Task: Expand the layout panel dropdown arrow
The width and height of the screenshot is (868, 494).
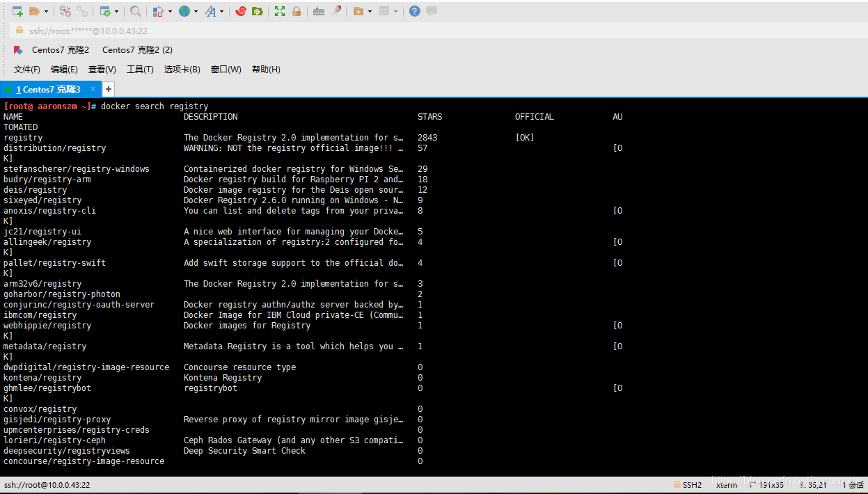Action: pos(395,11)
